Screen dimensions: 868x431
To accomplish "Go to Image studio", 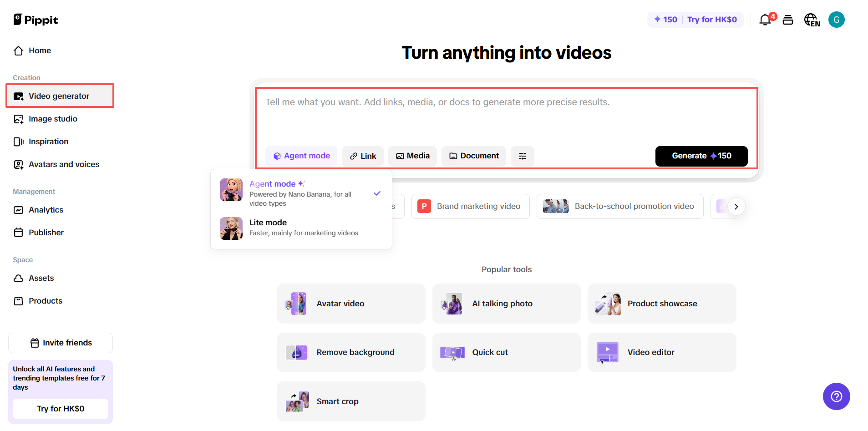I will pyautogui.click(x=53, y=119).
